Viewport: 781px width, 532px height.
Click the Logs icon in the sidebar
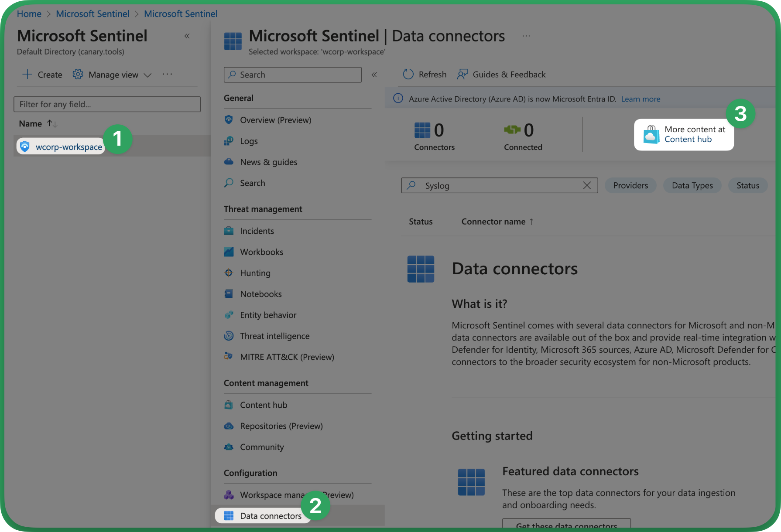[x=229, y=141]
